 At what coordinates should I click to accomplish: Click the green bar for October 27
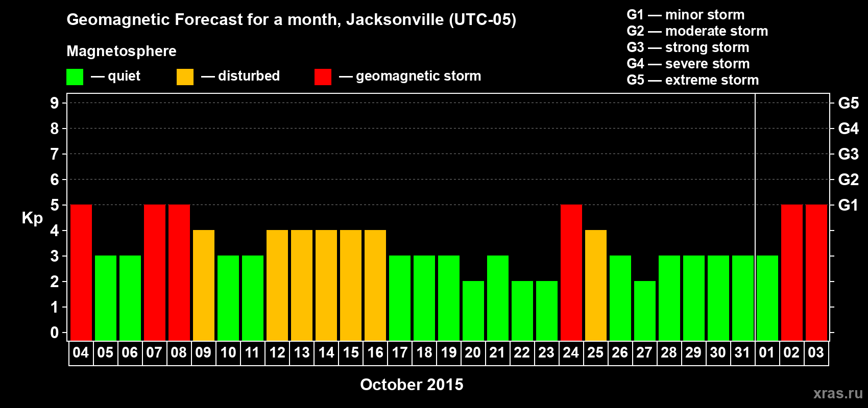[645, 311]
